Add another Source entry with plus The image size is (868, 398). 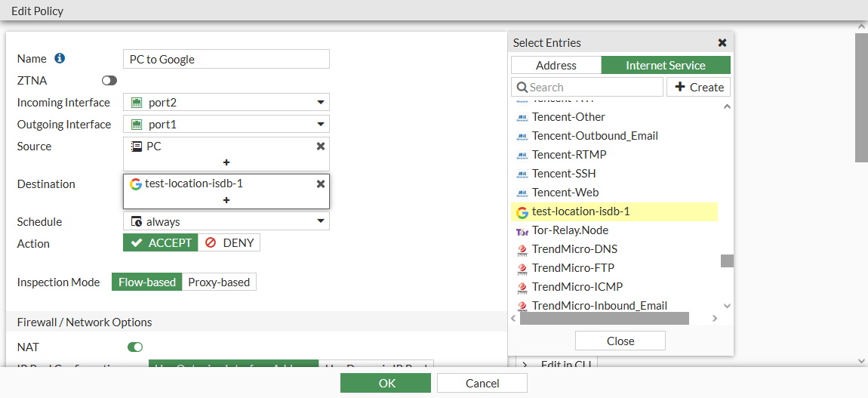point(226,162)
